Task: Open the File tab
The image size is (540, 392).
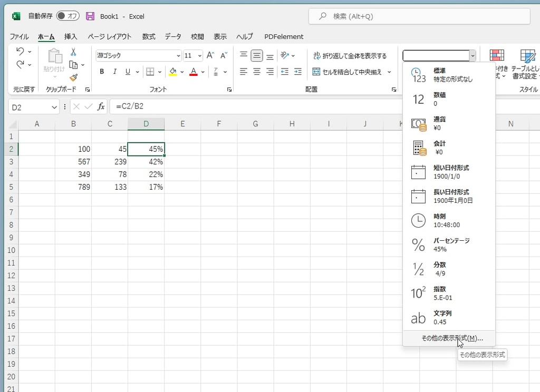Action: click(x=19, y=36)
